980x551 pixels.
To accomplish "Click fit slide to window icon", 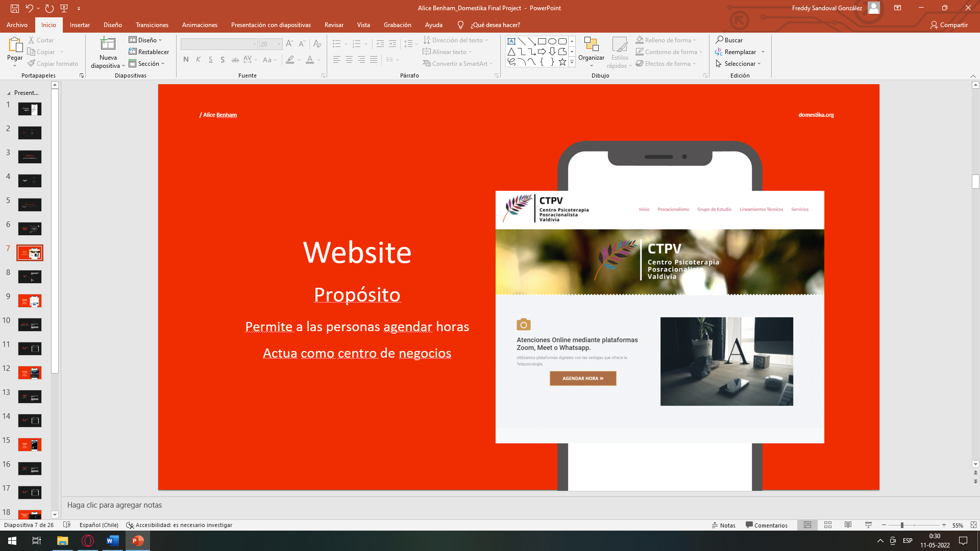I will point(973,525).
